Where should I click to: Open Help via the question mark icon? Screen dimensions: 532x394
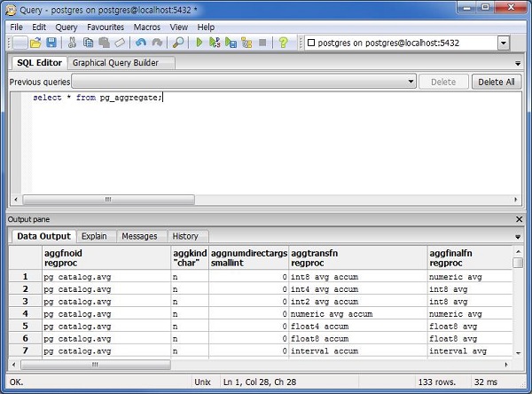283,43
